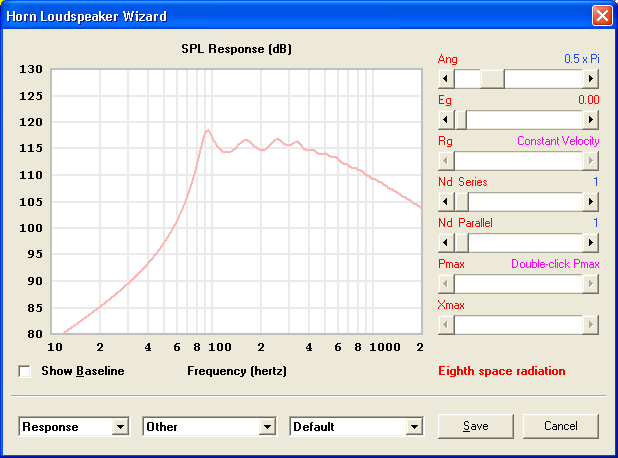Screen dimensions: 618x458
Task: Click left arrow of Nd Series scrollbar
Action: (x=446, y=202)
